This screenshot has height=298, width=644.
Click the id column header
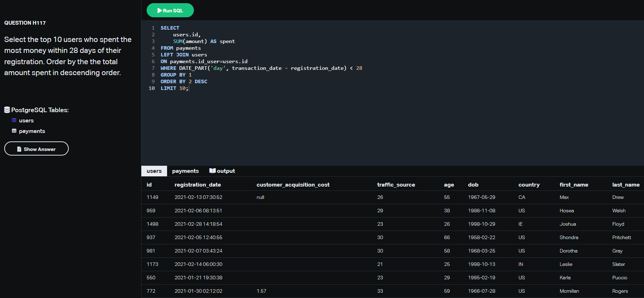tap(149, 185)
